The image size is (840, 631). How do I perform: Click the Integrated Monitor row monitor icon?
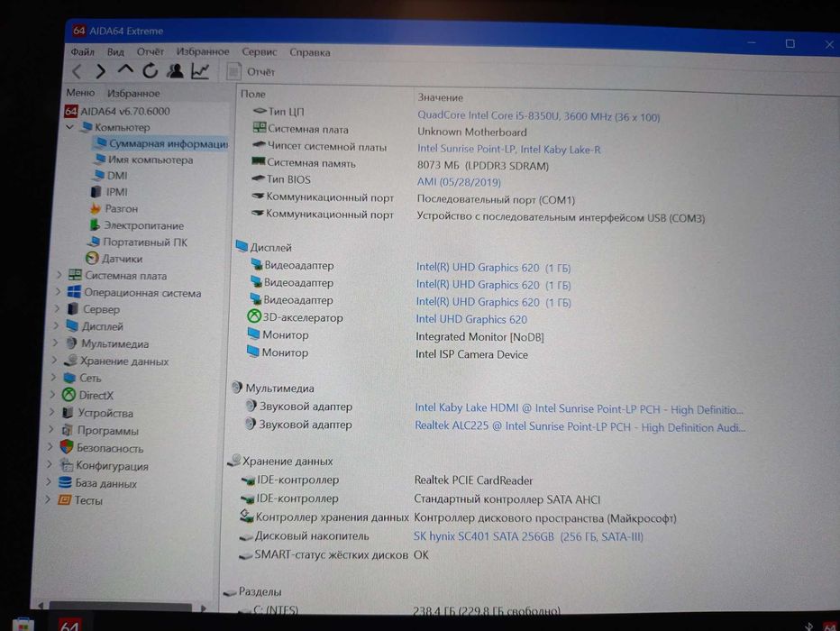point(253,334)
